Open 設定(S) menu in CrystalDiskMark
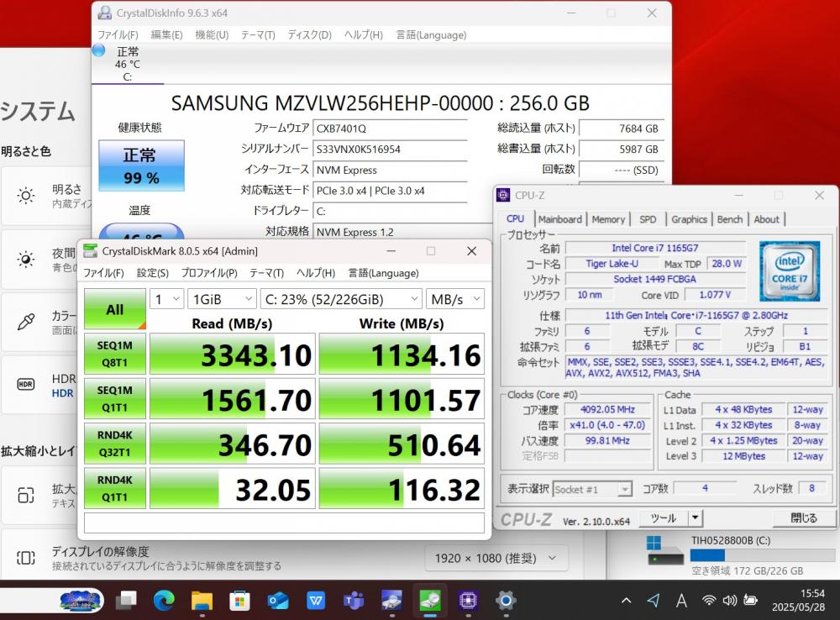Image resolution: width=840 pixels, height=620 pixels. [x=153, y=273]
